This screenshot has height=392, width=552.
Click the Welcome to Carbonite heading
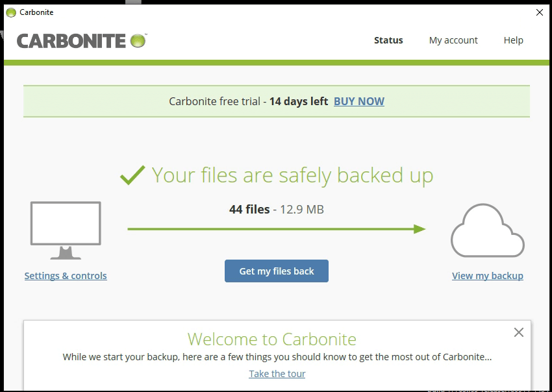pos(271,339)
